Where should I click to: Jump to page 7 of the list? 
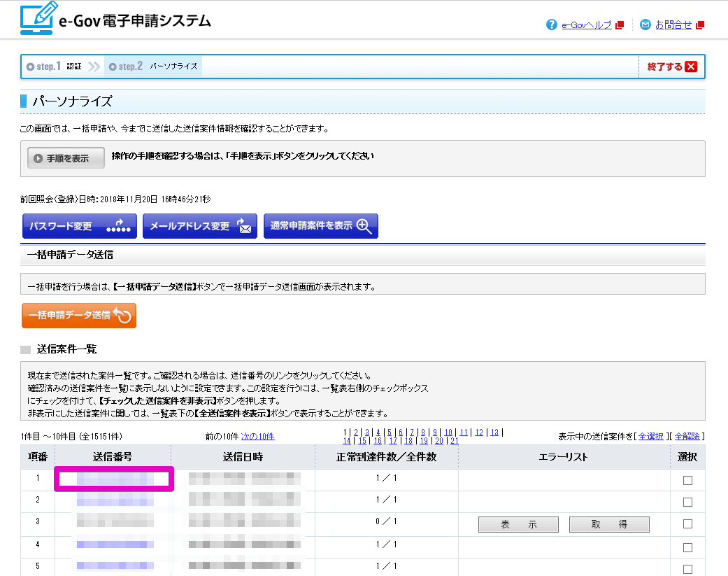[x=412, y=433]
